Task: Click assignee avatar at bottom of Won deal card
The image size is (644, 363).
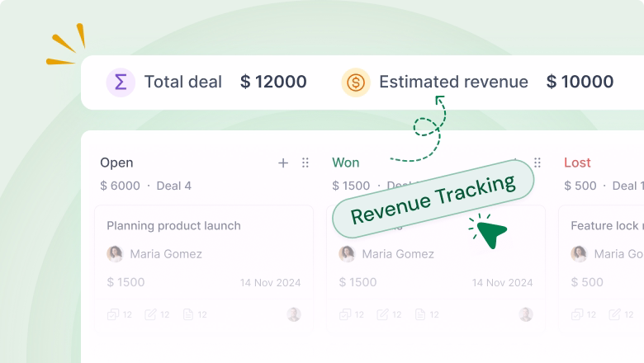Action: tap(526, 314)
